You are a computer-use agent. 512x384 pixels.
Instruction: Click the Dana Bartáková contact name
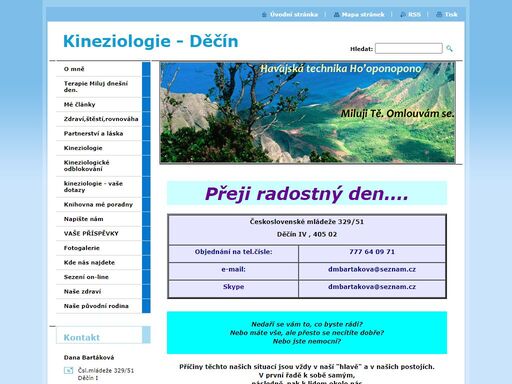click(89, 358)
